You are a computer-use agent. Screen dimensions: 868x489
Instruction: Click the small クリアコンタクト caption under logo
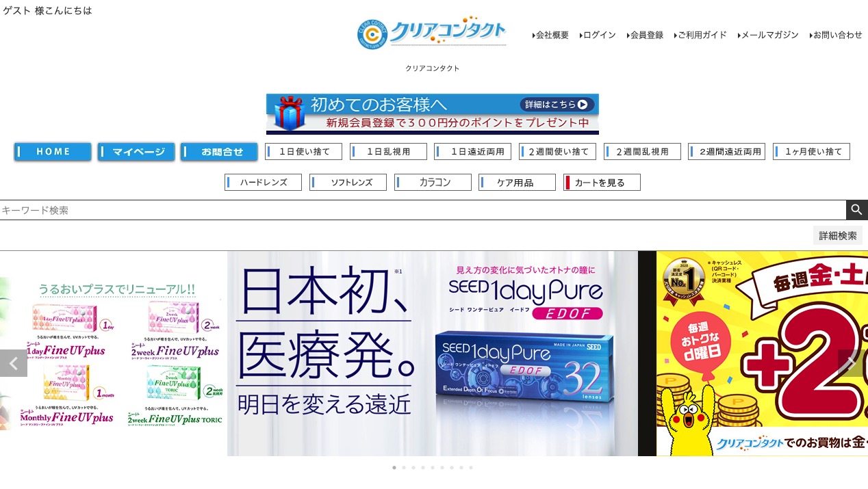(x=433, y=68)
